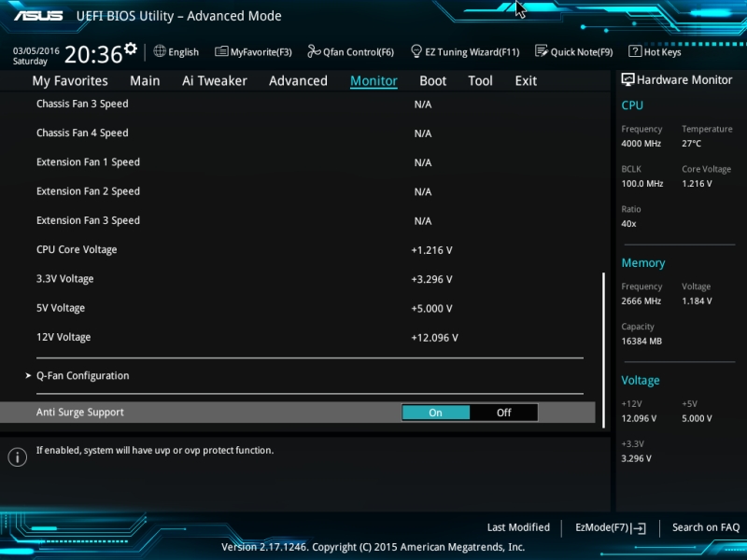Select the 5V Voltage row
This screenshot has height=560, width=747.
(x=298, y=308)
